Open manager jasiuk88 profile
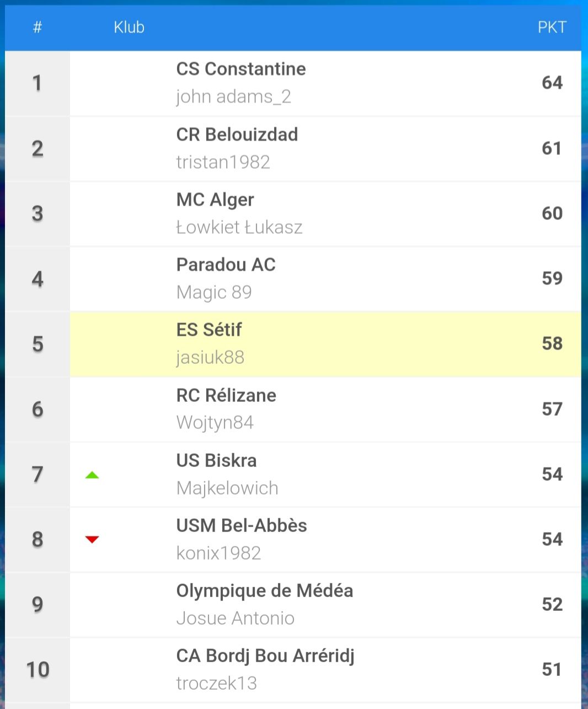Screen dimensions: 588x709 click(210, 357)
